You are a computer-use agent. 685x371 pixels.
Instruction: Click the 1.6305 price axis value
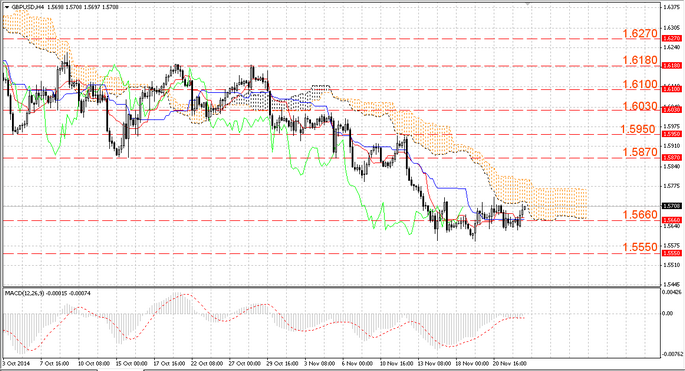[x=671, y=27]
